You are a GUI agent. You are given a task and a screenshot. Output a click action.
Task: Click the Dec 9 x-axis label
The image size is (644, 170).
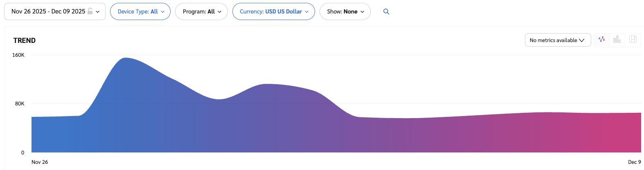click(x=634, y=162)
